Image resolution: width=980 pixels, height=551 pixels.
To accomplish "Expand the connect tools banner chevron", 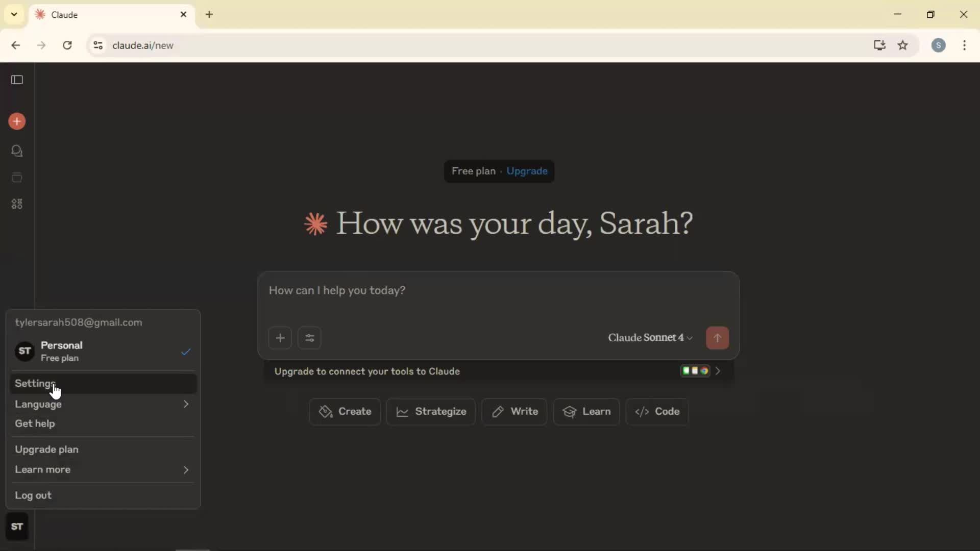I will pyautogui.click(x=718, y=371).
